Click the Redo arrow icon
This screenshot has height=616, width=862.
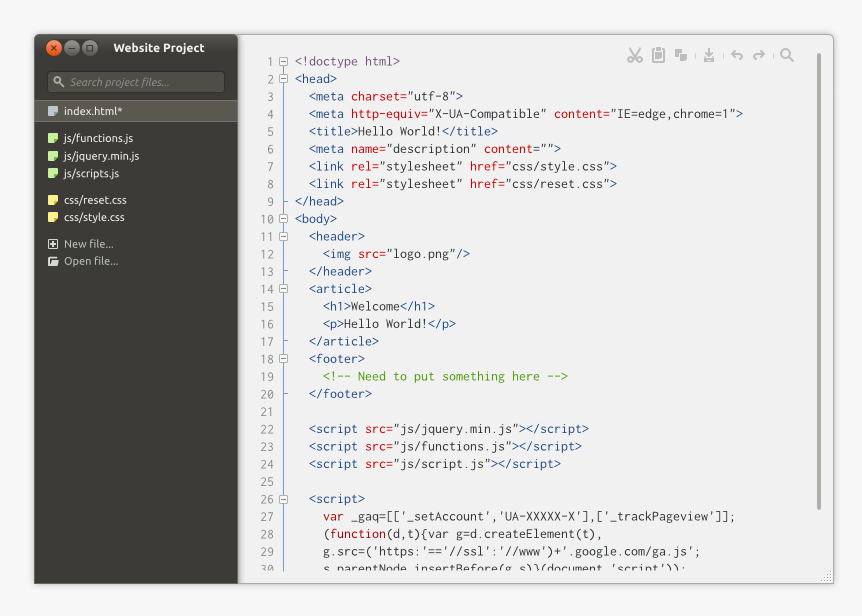[x=759, y=55]
